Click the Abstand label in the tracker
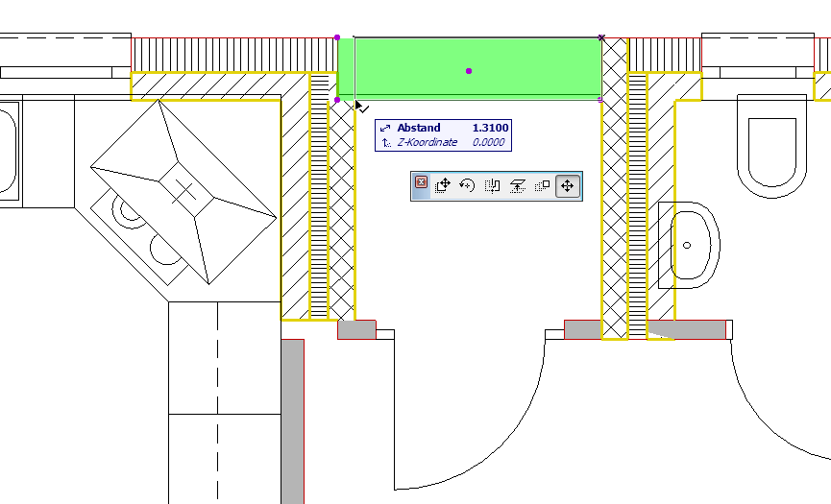831x504 pixels. click(419, 128)
